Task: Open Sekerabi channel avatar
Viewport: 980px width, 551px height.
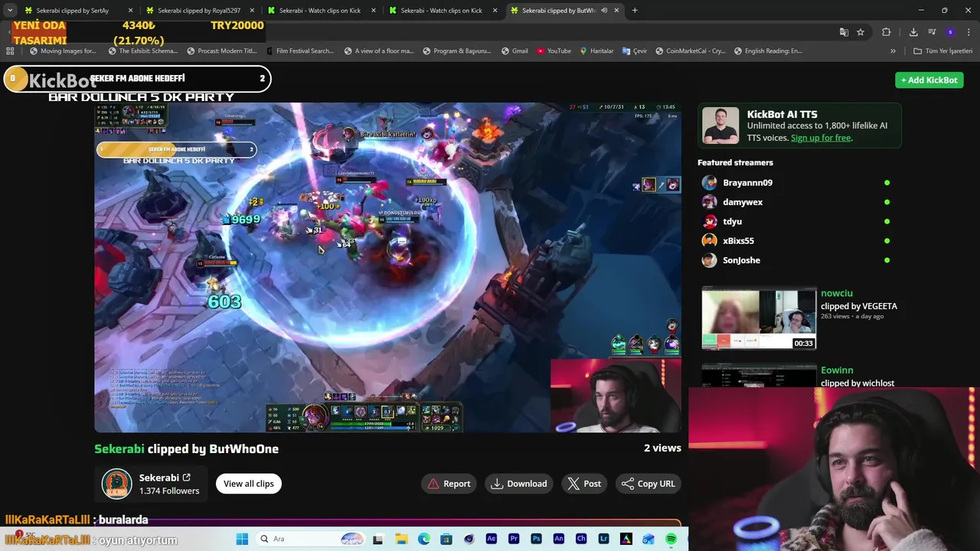Action: click(x=117, y=484)
